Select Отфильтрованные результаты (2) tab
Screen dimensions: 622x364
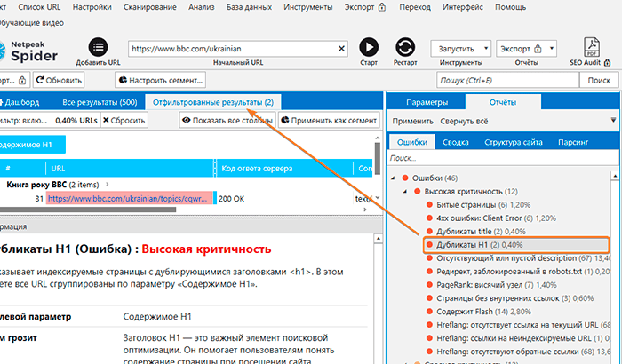(213, 102)
